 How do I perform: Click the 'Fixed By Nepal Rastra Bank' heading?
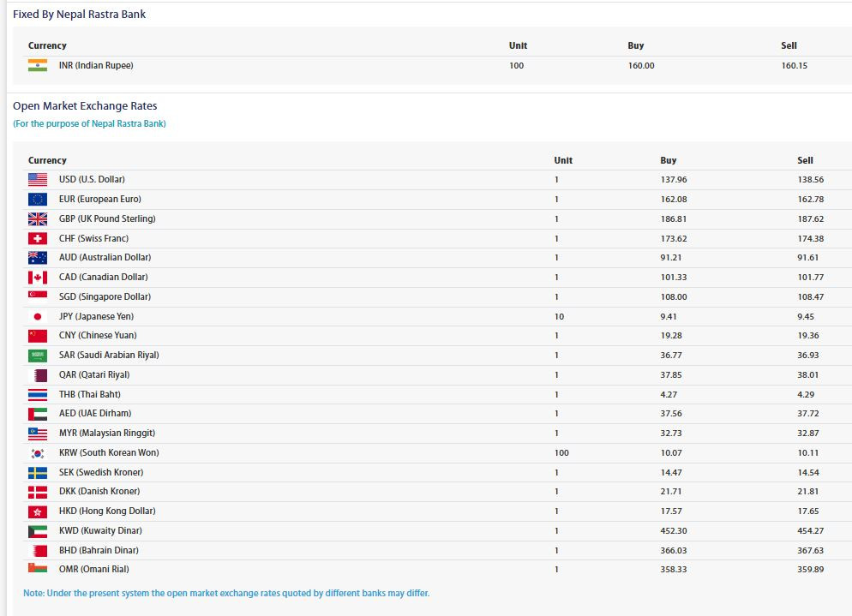[x=80, y=14]
